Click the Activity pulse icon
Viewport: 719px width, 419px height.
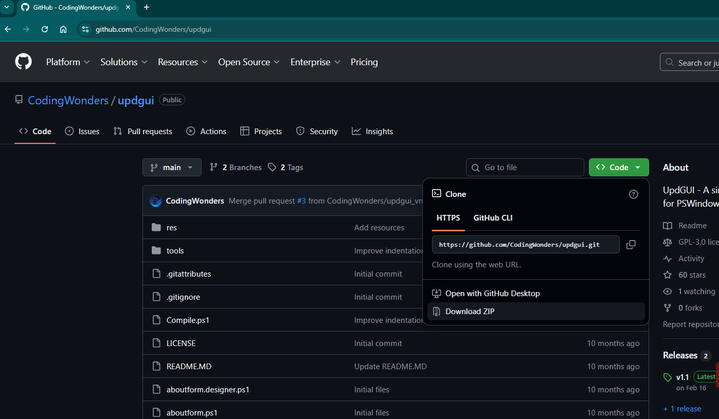coord(667,259)
